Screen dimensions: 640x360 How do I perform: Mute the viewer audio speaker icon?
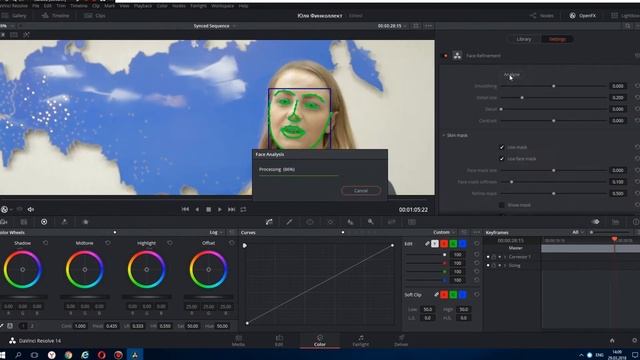coord(31,209)
